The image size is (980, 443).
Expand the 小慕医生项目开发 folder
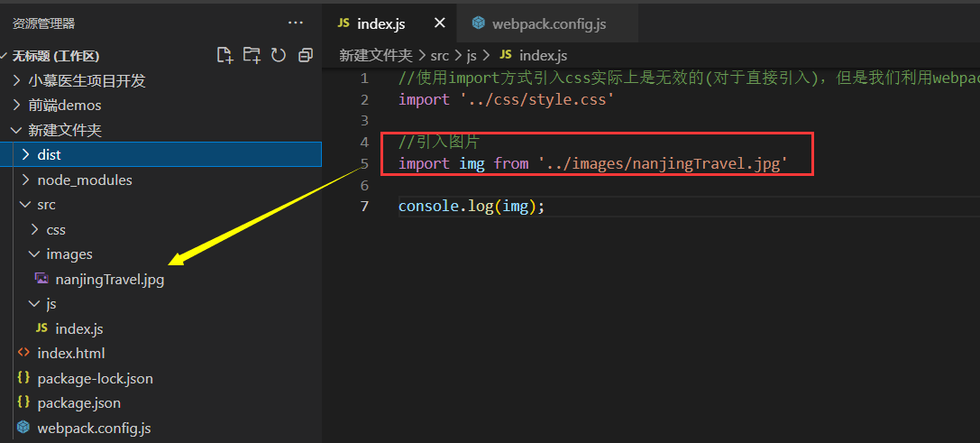click(x=17, y=80)
